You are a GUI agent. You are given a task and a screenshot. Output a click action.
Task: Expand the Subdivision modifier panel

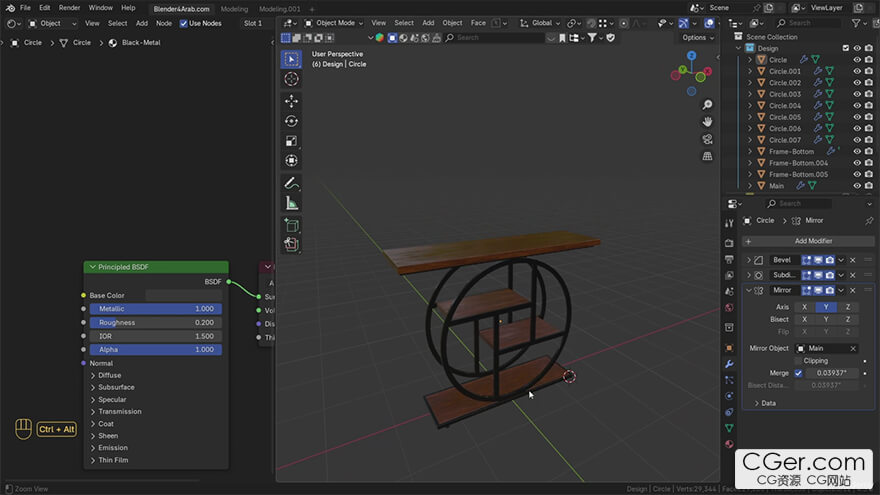pos(749,276)
